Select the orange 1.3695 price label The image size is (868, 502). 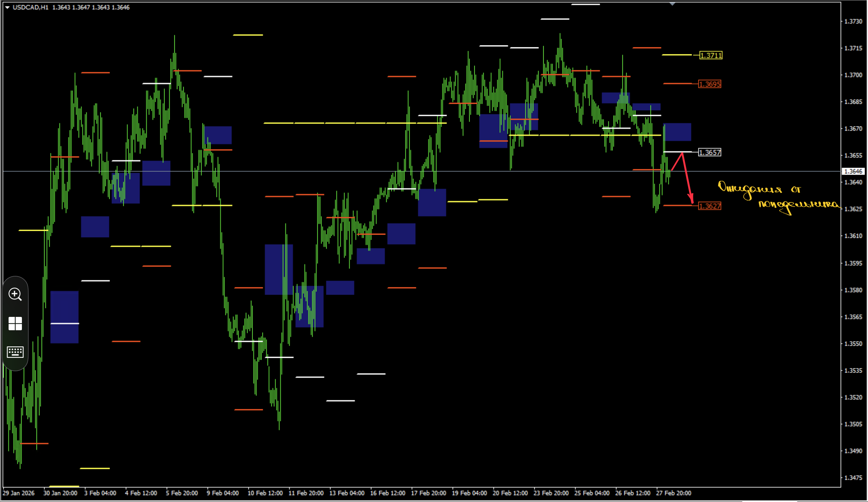pyautogui.click(x=709, y=84)
